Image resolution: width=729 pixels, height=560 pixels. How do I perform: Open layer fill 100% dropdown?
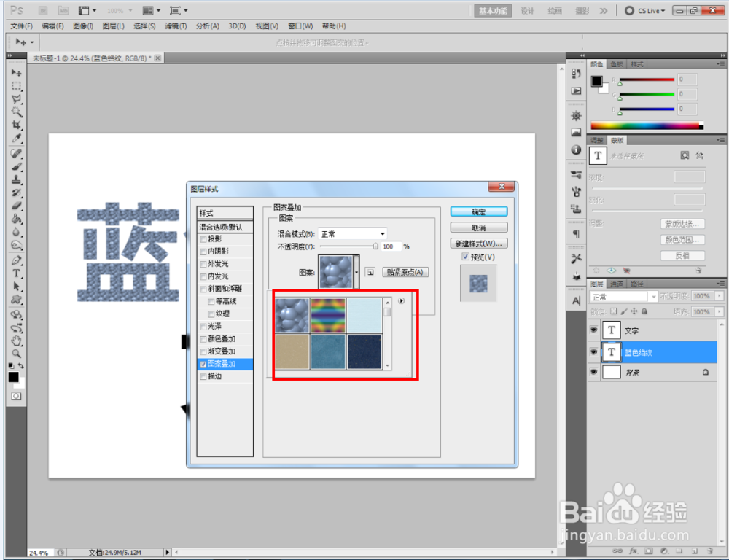(720, 311)
